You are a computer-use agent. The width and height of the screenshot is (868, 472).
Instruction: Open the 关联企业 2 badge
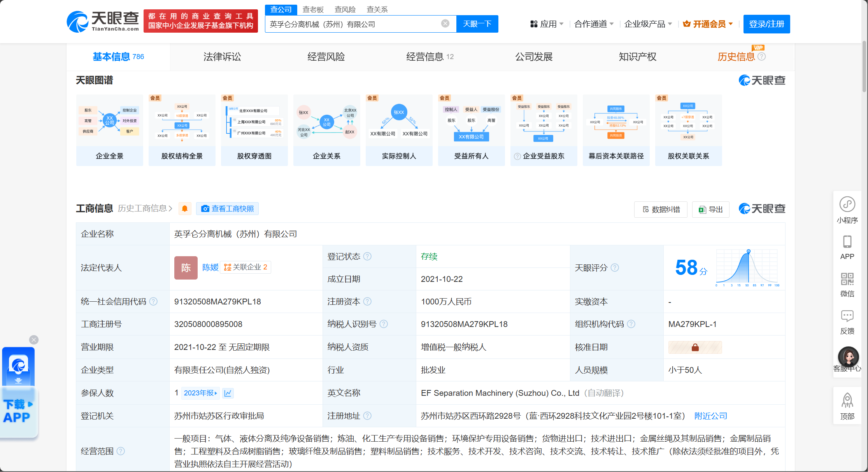pyautogui.click(x=245, y=267)
